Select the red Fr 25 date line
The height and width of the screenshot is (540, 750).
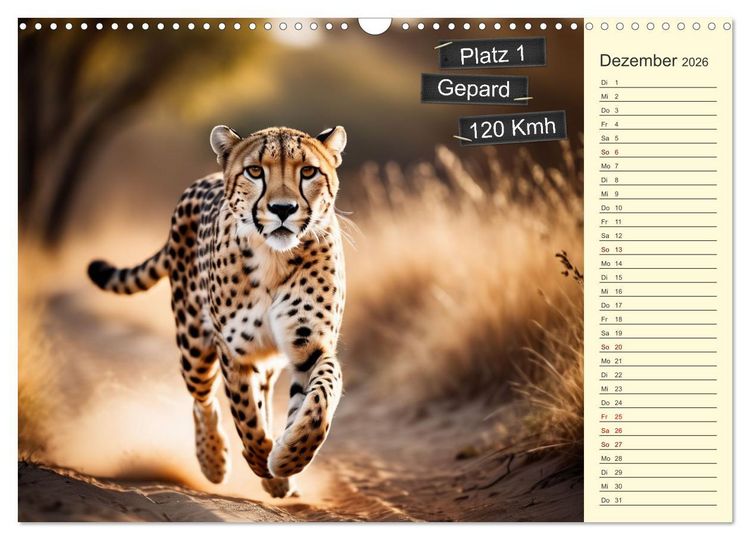tap(658, 417)
